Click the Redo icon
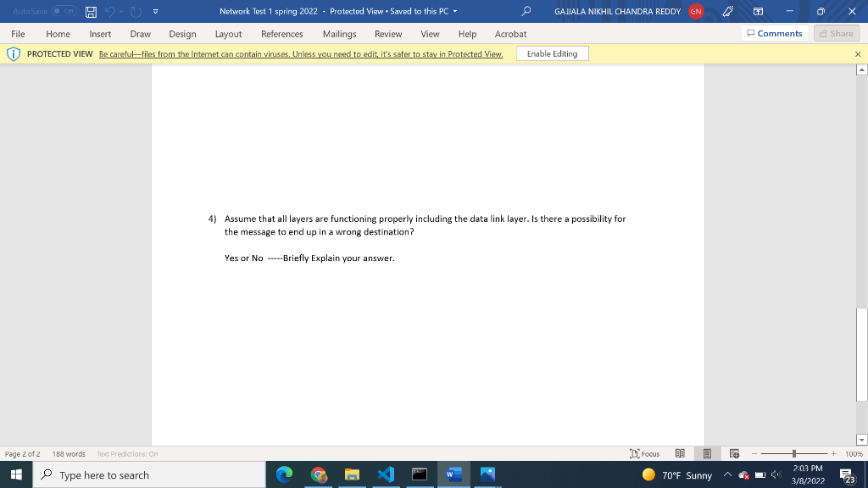 point(136,12)
